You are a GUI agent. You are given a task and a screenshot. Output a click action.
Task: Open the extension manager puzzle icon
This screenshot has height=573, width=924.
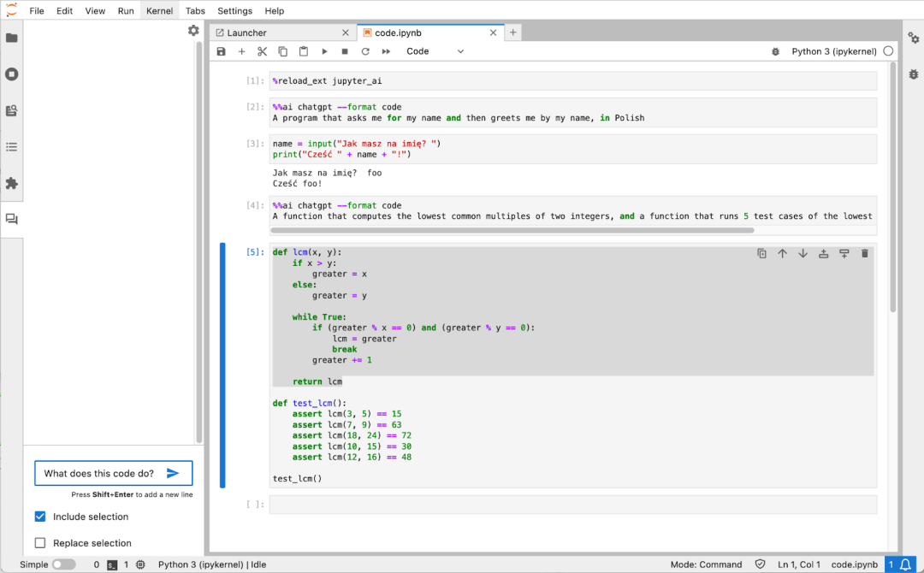click(12, 183)
